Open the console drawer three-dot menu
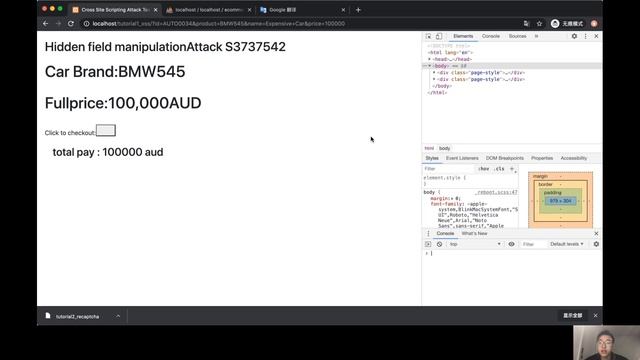Screen dimensions: 640x360 tap(428, 233)
